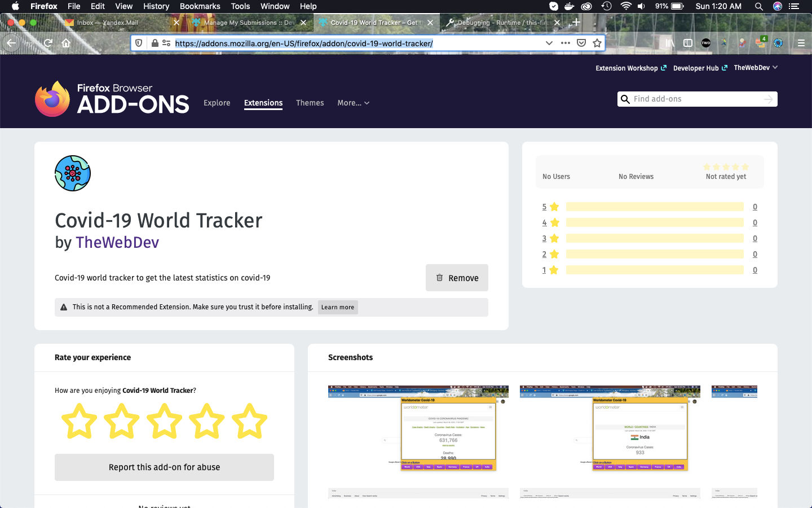Rate the add-on one star
The height and width of the screenshot is (508, 812).
tap(79, 421)
